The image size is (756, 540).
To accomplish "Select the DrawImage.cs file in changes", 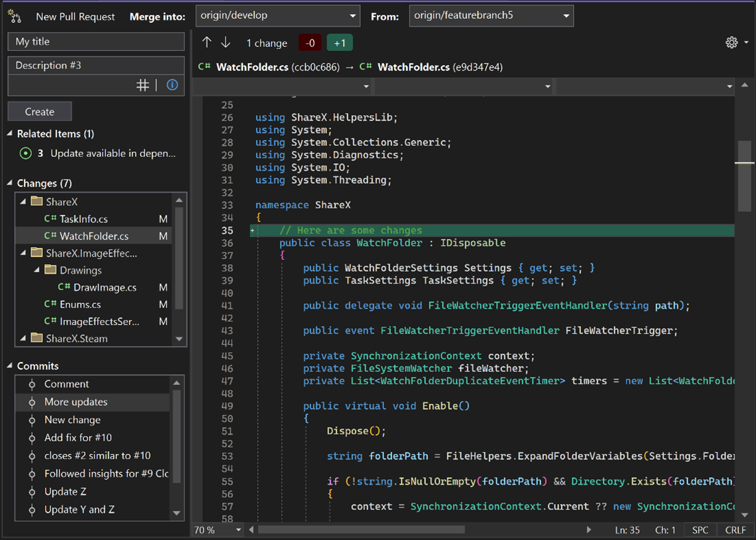I will click(x=104, y=288).
